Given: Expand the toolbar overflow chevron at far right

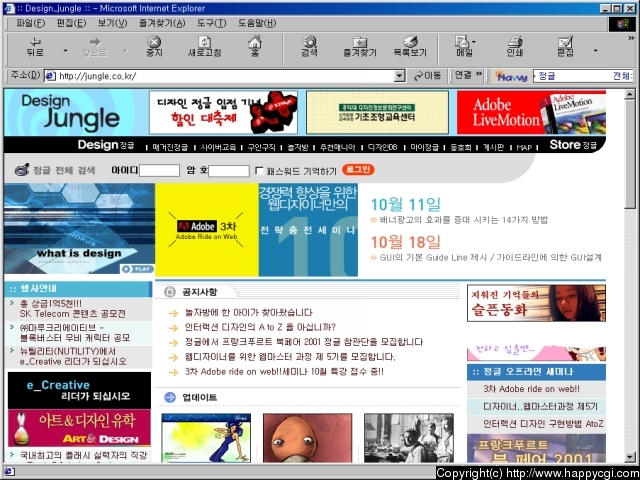Looking at the screenshot, I should [x=631, y=38].
